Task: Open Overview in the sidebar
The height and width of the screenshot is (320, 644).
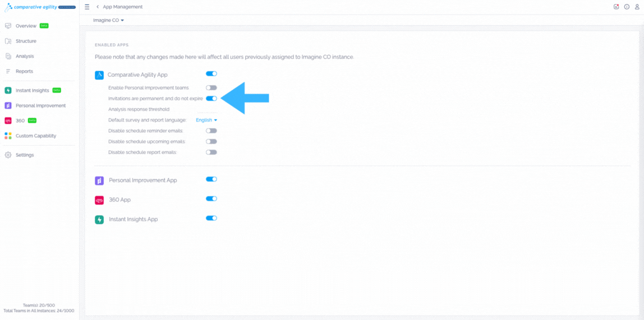Action: (x=26, y=26)
